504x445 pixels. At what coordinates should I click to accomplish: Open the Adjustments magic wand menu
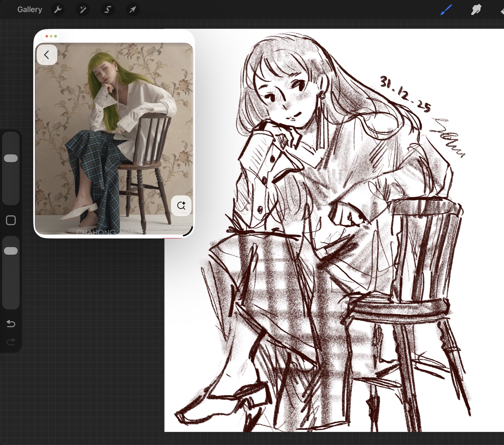point(83,10)
